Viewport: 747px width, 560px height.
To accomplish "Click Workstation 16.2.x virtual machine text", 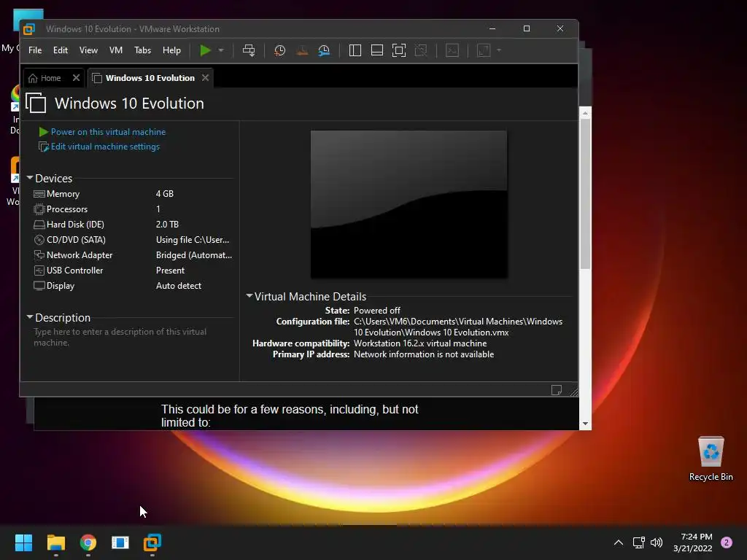I will (x=420, y=343).
